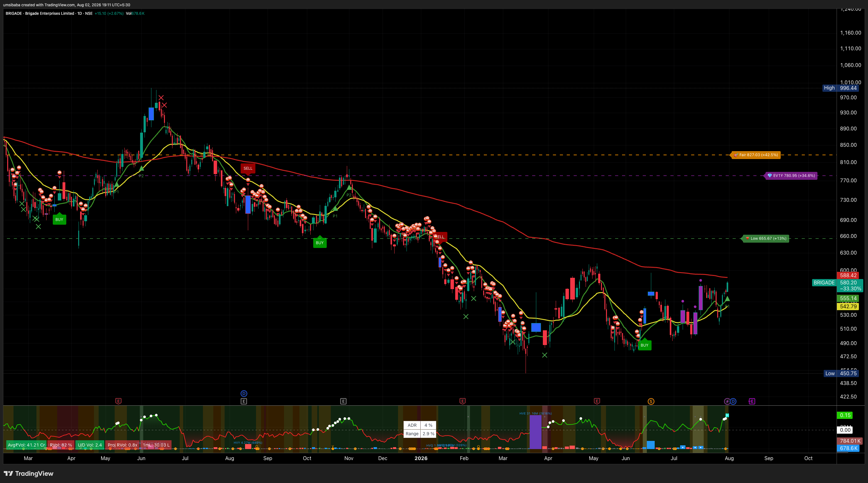The width and height of the screenshot is (868, 483).
Task: Click the 472.50 price axis label
Action: click(x=848, y=356)
